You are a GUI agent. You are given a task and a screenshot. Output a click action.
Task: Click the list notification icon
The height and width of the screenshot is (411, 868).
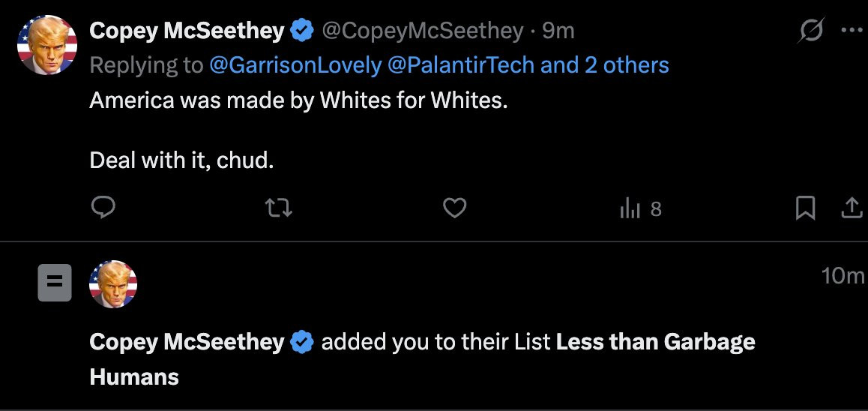coord(55,283)
